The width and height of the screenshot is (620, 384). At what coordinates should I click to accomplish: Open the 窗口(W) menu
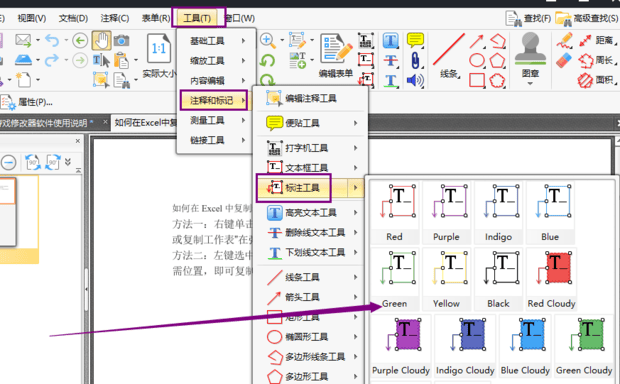(x=240, y=18)
